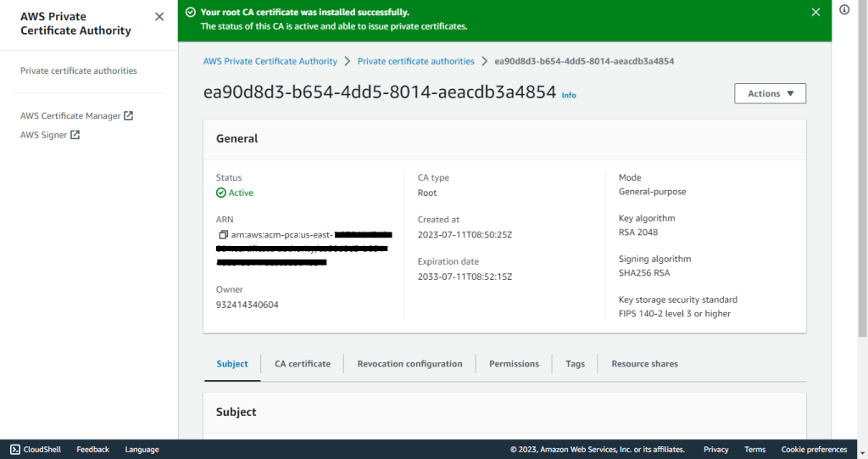
Task: Open the Resource shares tab
Action: pos(644,364)
